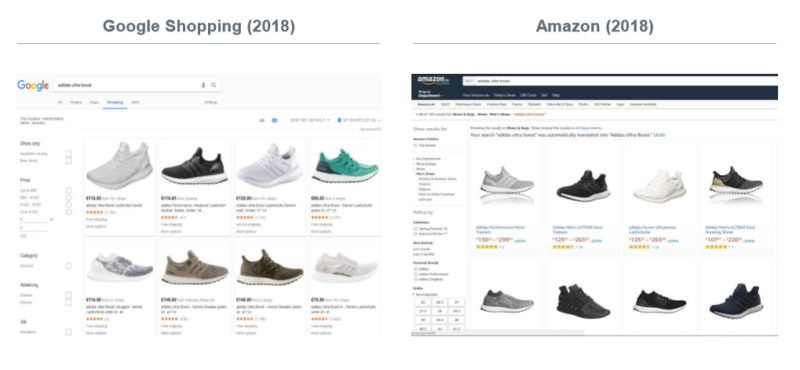800x370 pixels.
Task: Switch to list view icon in Google Shopping
Action: (x=262, y=120)
